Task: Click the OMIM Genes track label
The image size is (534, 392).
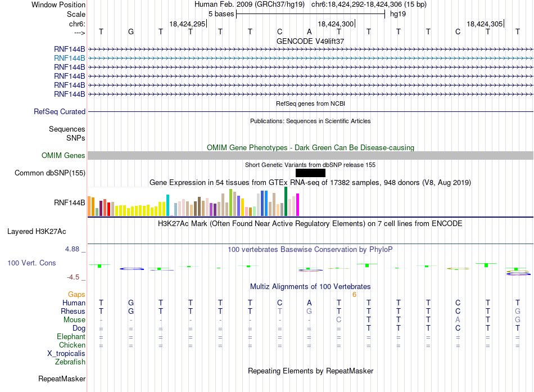Action: [x=64, y=155]
